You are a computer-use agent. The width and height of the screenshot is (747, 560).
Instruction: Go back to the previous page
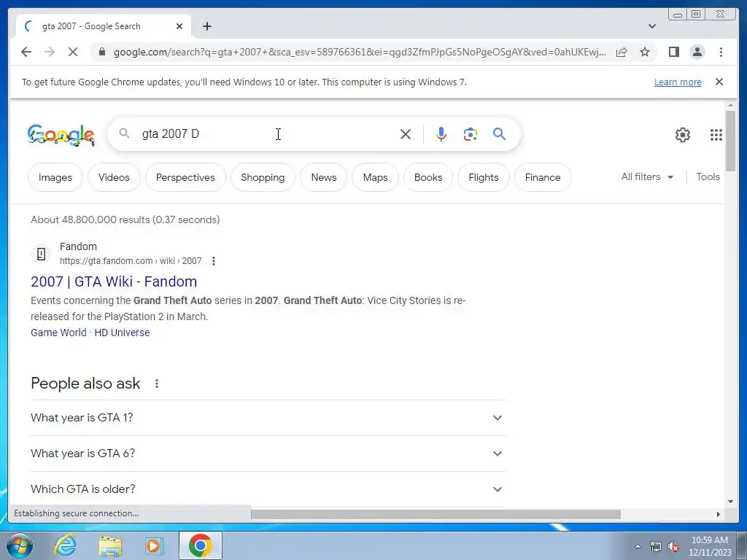(26, 52)
